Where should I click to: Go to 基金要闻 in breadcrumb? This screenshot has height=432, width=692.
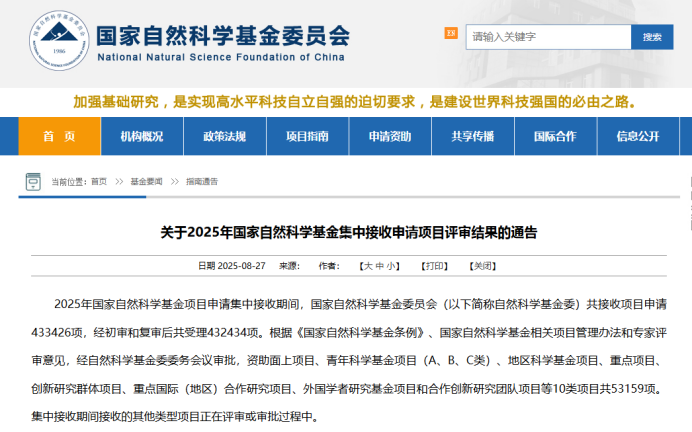tap(146, 181)
